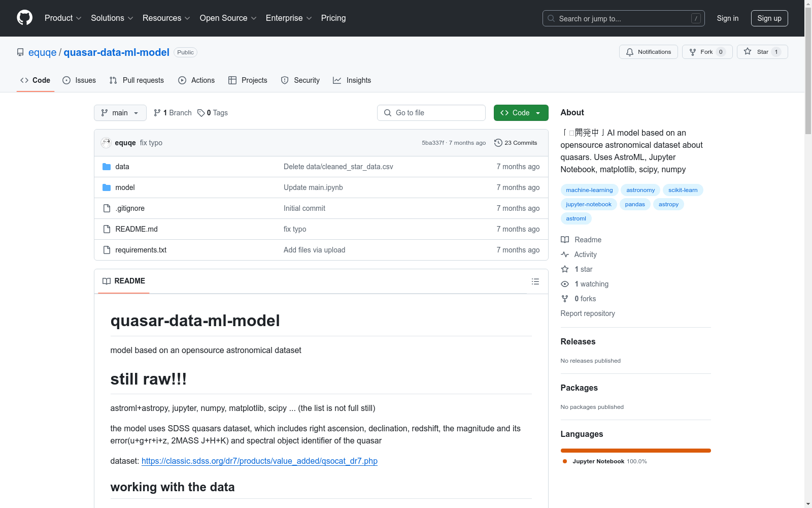This screenshot has height=508, width=812.
Task: Click the tag icon next to 0 Tags
Action: [x=201, y=113]
